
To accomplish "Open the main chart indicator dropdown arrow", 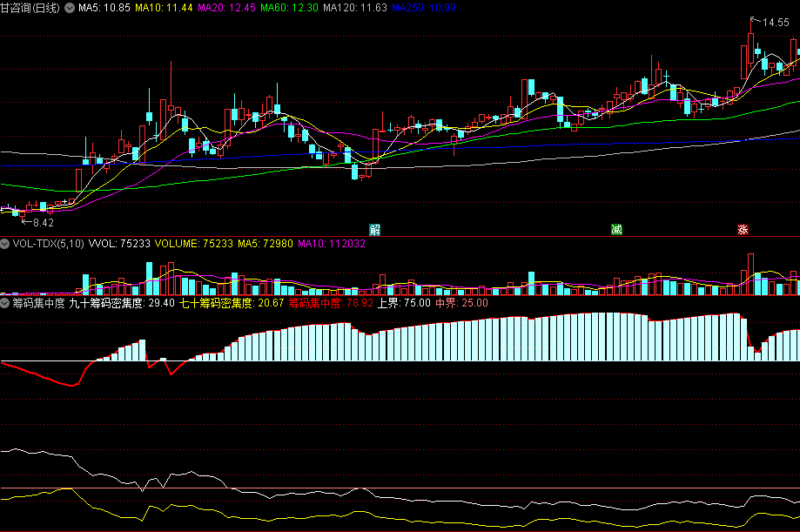I will pos(70,8).
